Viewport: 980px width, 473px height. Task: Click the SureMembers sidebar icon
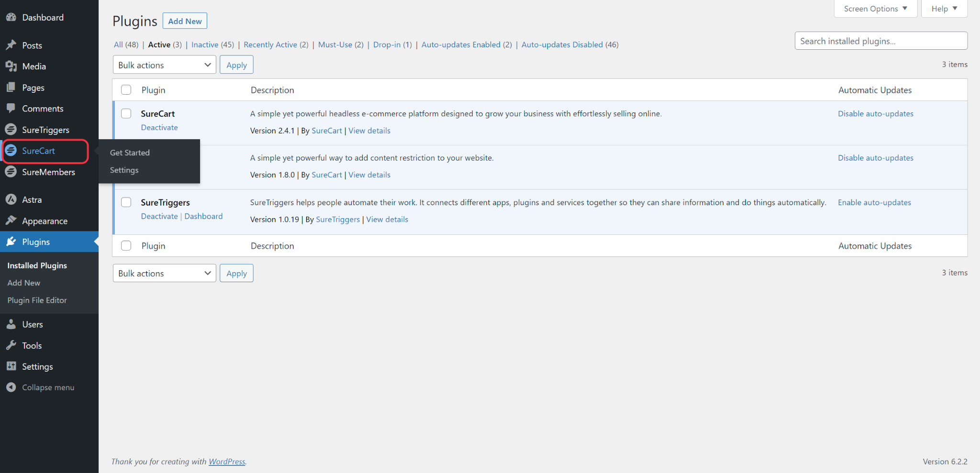pos(11,172)
